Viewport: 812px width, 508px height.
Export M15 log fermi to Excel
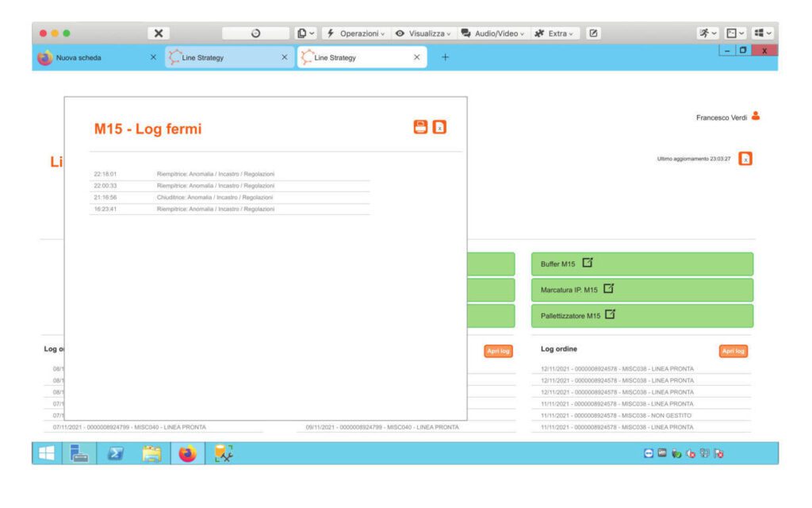(x=439, y=127)
